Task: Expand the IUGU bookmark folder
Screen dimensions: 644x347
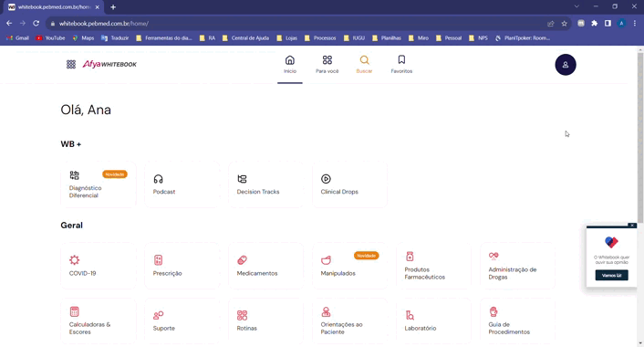Action: click(x=355, y=37)
